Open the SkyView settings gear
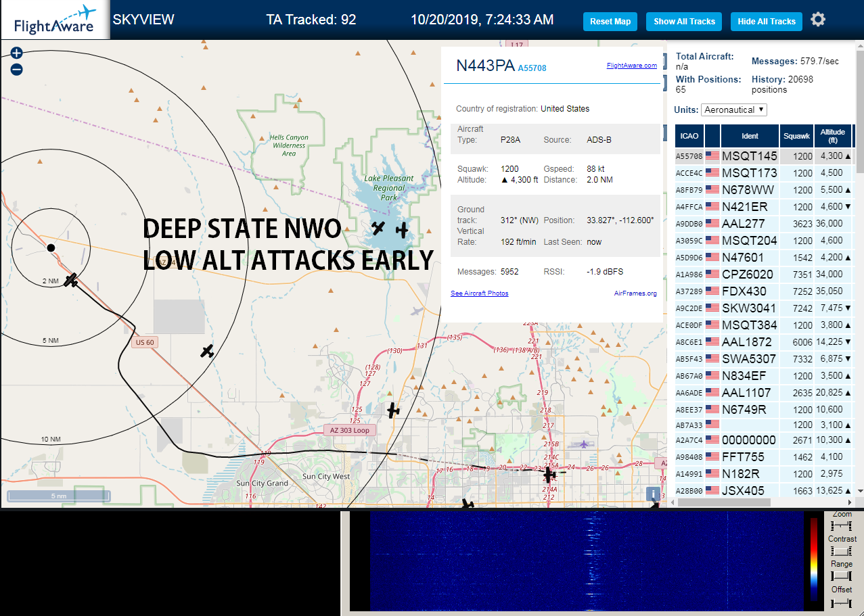 click(818, 20)
